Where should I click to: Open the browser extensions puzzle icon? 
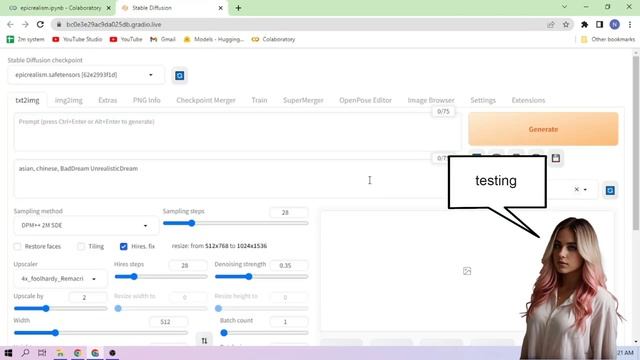tap(584, 24)
